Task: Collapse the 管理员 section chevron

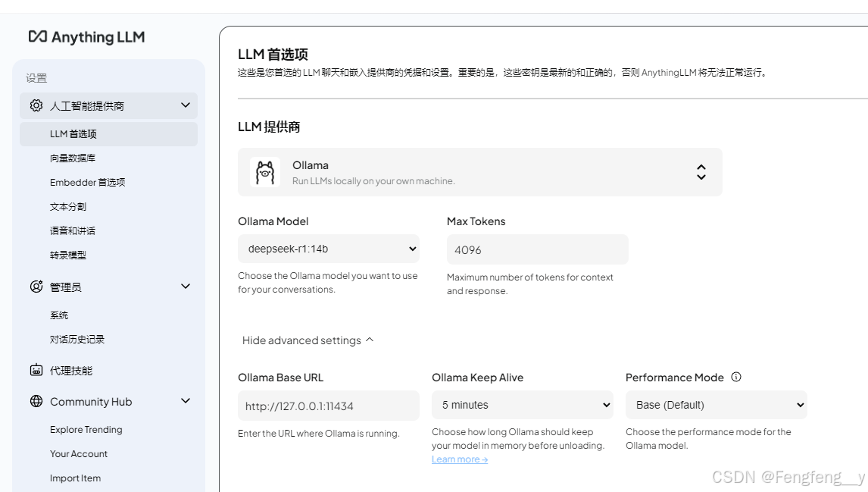Action: pos(186,287)
